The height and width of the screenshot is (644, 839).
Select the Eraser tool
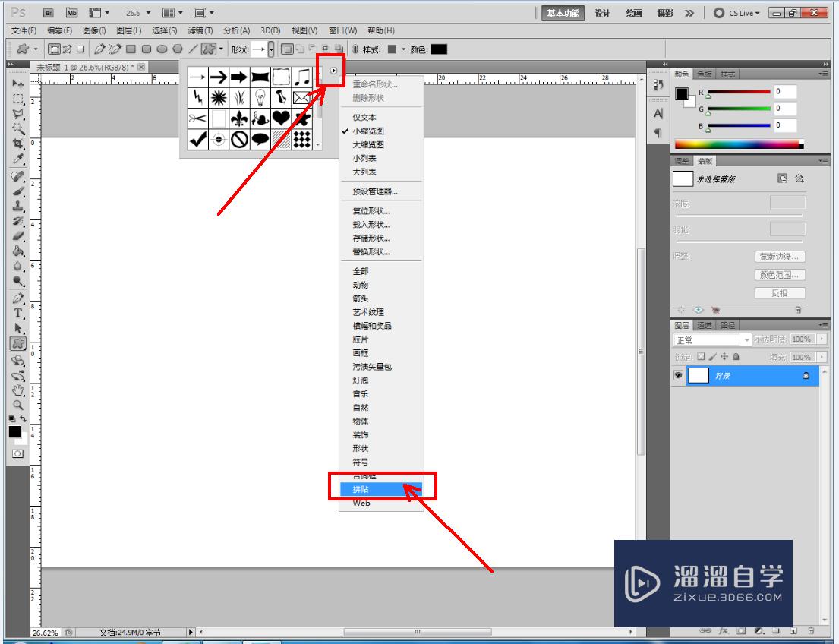(18, 235)
